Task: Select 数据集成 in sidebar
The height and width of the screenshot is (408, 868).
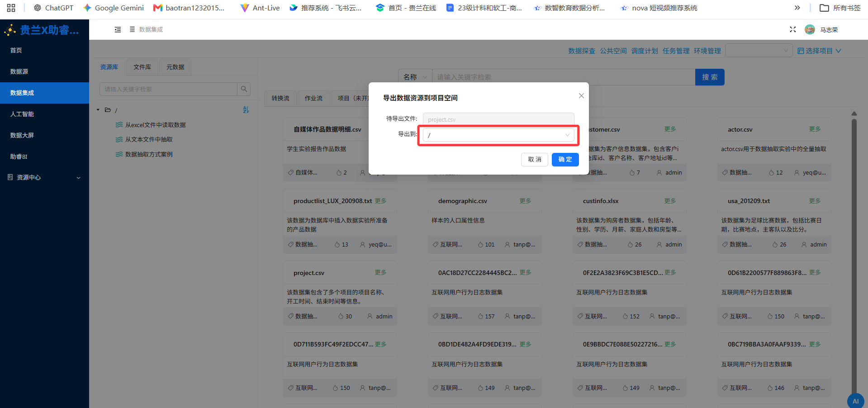Action: click(44, 93)
